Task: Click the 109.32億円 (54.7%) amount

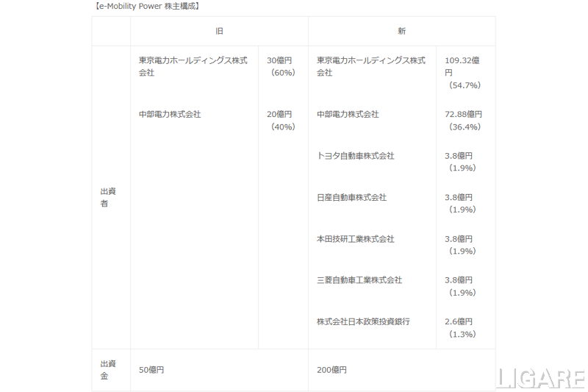Action: 463,72
